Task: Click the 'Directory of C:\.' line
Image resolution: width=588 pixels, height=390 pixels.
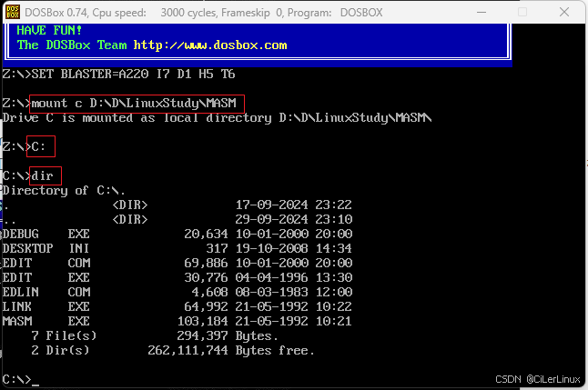Action: coord(64,190)
